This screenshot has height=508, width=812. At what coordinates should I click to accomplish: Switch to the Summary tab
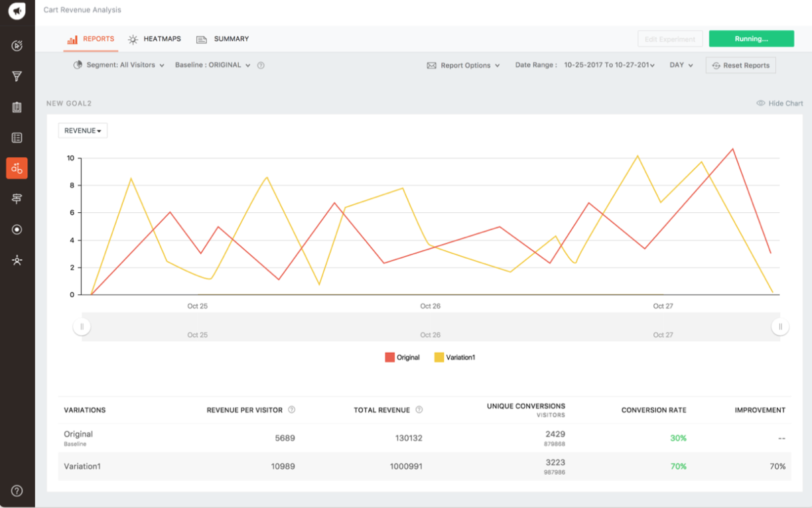(x=223, y=39)
